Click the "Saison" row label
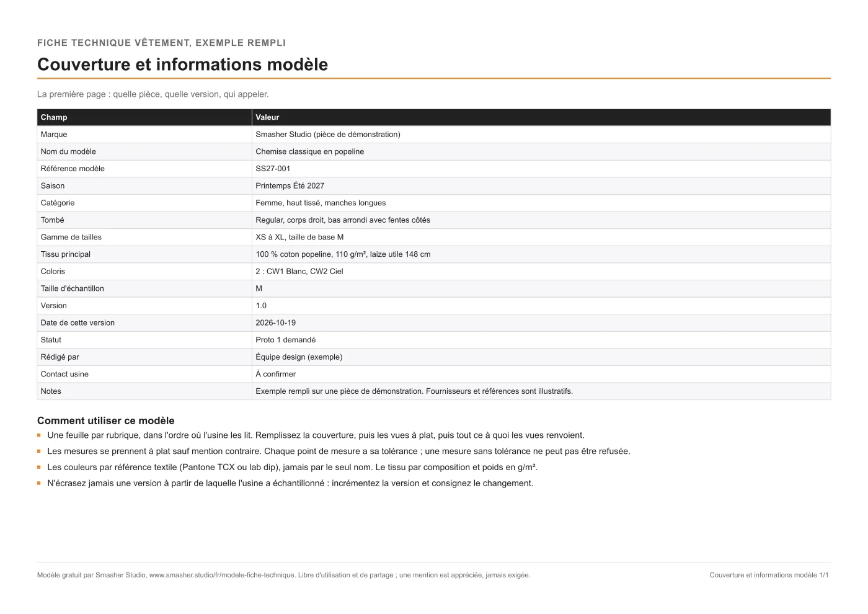Screen dimensions: 868x614 53,186
